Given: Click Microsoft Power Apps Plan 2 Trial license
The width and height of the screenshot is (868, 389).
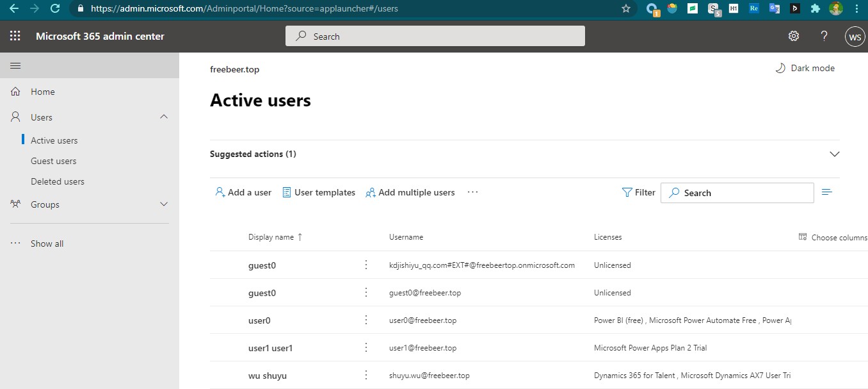Looking at the screenshot, I should coord(650,348).
